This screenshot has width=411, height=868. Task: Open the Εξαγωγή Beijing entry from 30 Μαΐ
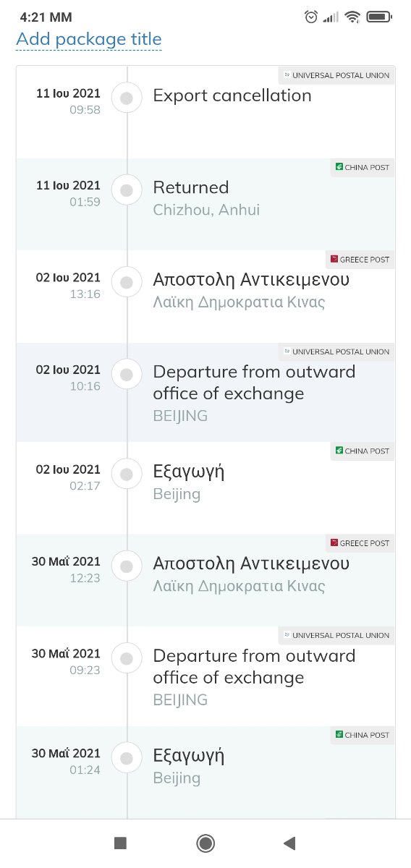[205, 772]
